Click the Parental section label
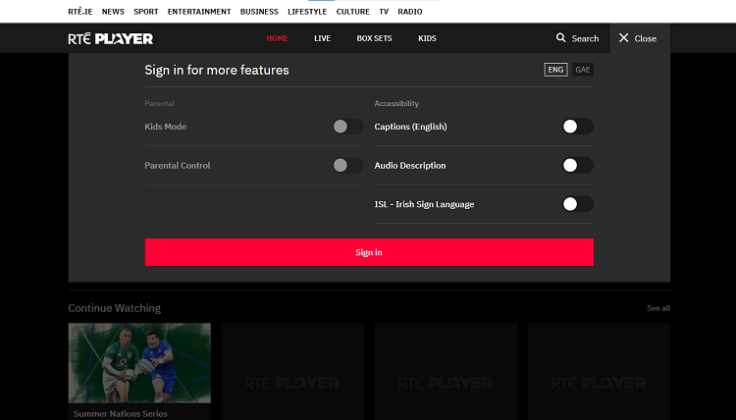 [x=159, y=103]
